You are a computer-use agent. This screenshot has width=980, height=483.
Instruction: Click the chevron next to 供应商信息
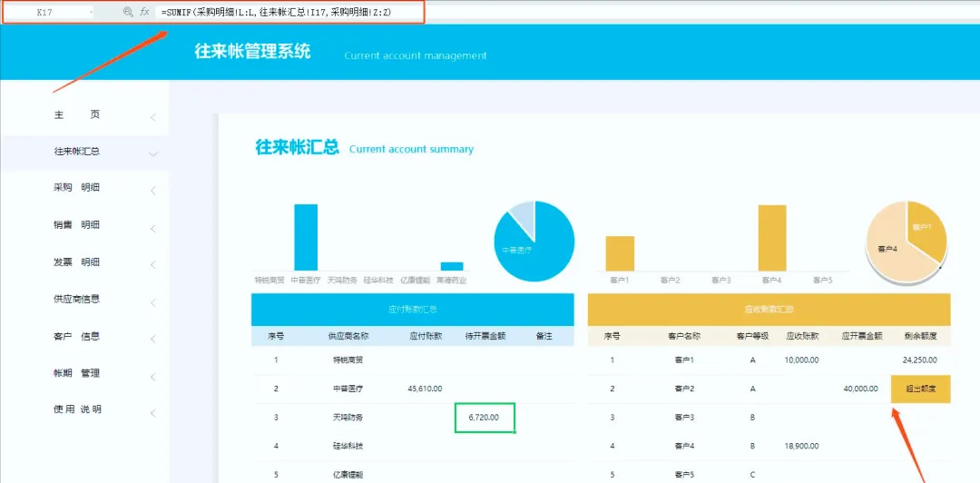coord(153,302)
